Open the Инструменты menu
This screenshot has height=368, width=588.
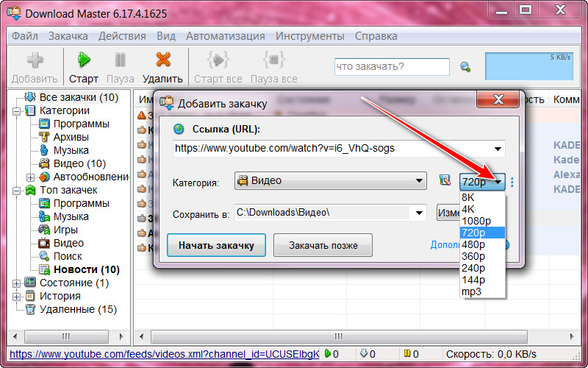pos(309,35)
